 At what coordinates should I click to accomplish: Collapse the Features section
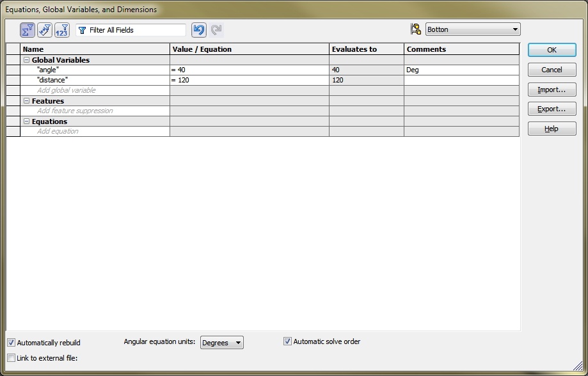pos(27,101)
